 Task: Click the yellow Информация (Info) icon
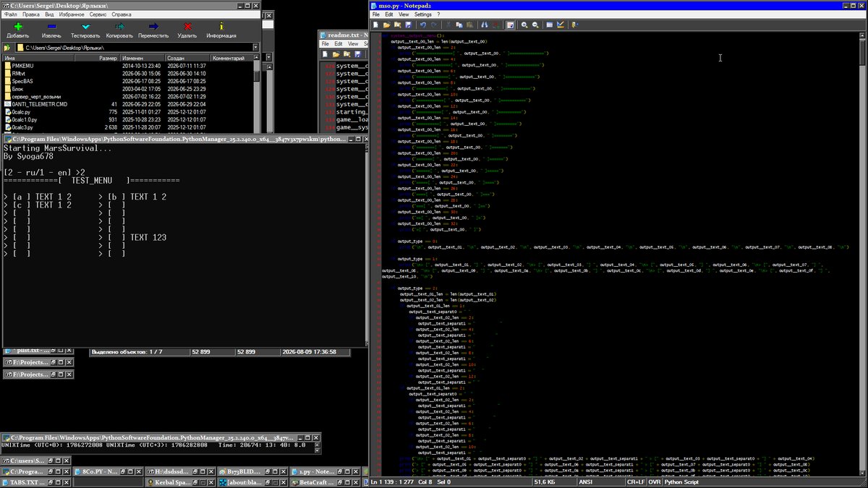point(221,26)
